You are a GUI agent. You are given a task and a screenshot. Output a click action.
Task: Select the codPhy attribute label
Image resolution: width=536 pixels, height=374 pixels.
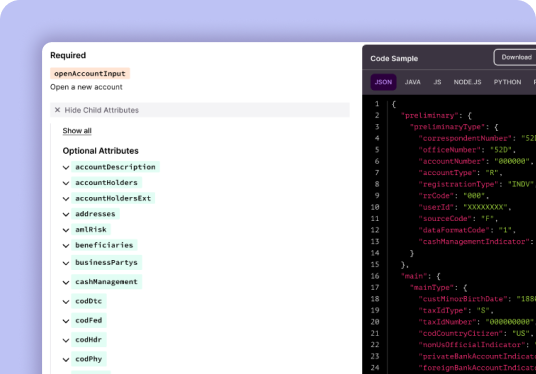[89, 359]
